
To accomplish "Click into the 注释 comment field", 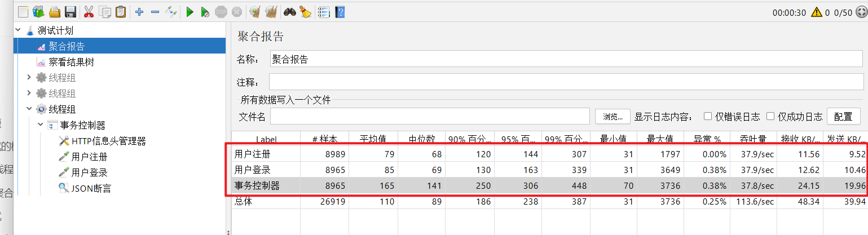I will click(566, 82).
